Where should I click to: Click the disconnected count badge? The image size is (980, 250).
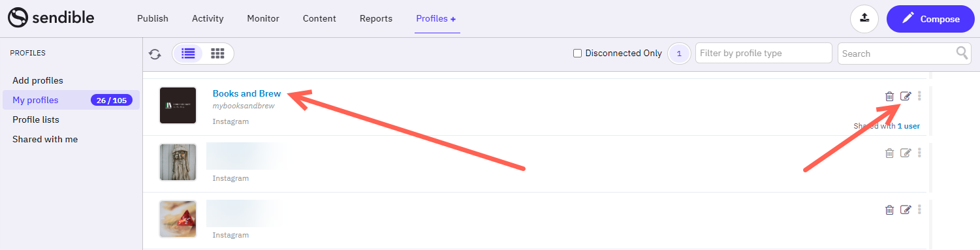pyautogui.click(x=679, y=54)
